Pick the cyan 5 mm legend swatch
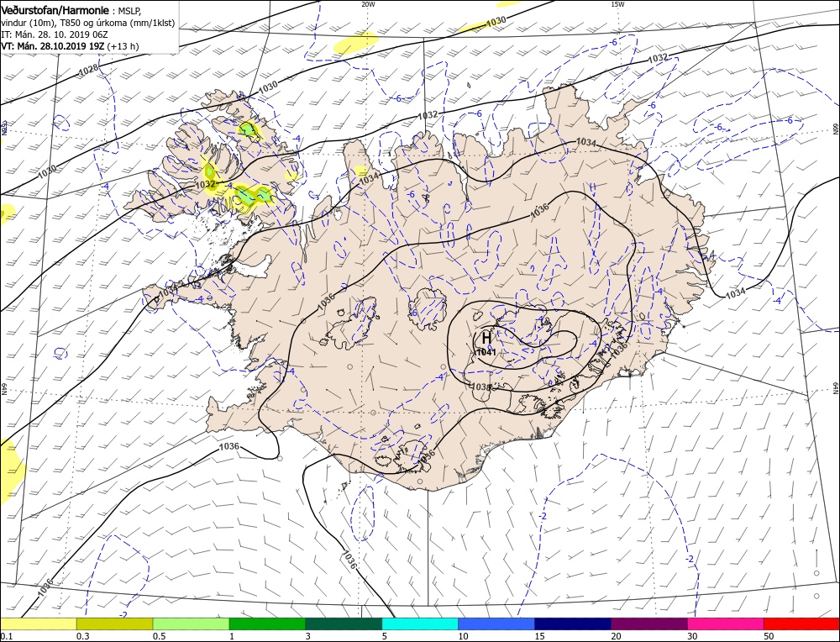This screenshot has width=840, height=642. (420, 624)
